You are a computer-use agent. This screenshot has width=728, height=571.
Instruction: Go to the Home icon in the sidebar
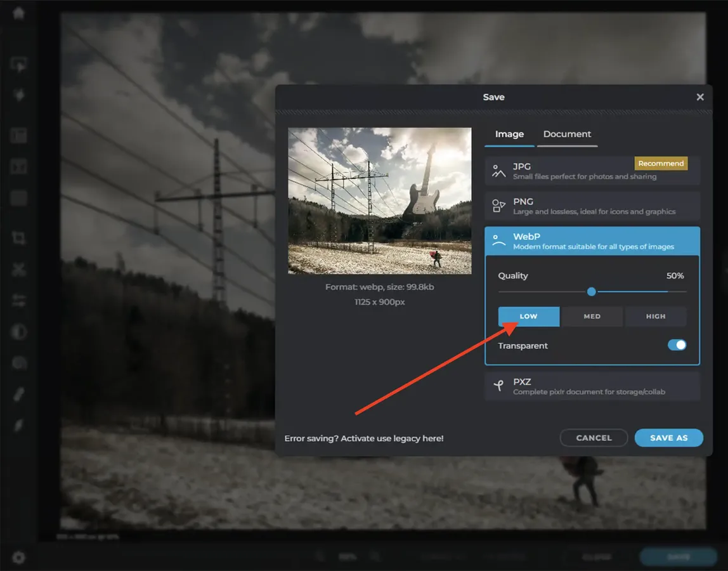click(x=18, y=13)
